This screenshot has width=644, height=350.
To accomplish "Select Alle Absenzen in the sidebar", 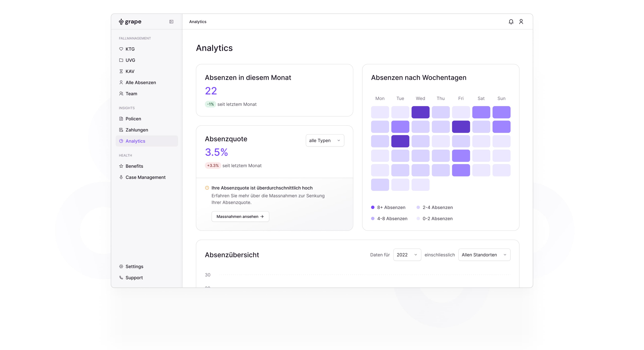I will point(141,82).
